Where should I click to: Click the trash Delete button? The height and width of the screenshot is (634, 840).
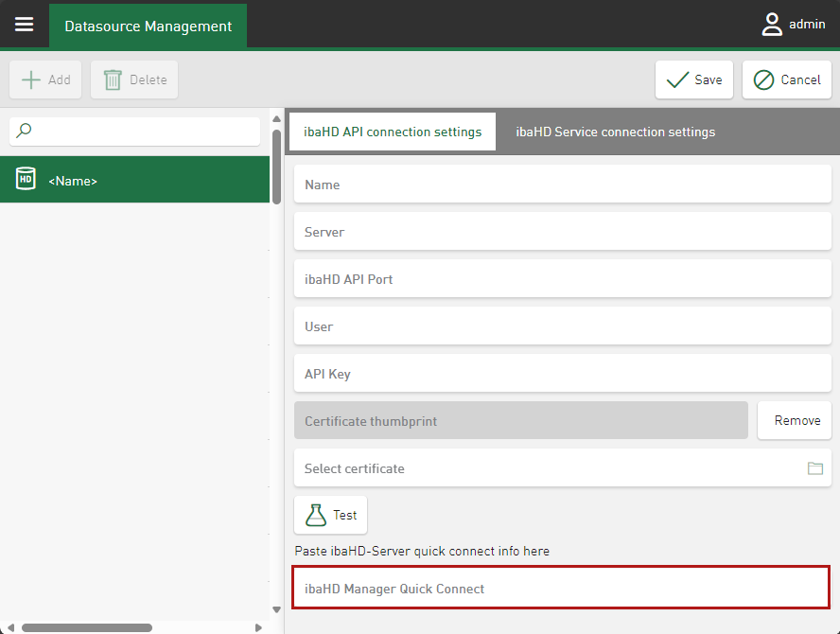tap(134, 79)
